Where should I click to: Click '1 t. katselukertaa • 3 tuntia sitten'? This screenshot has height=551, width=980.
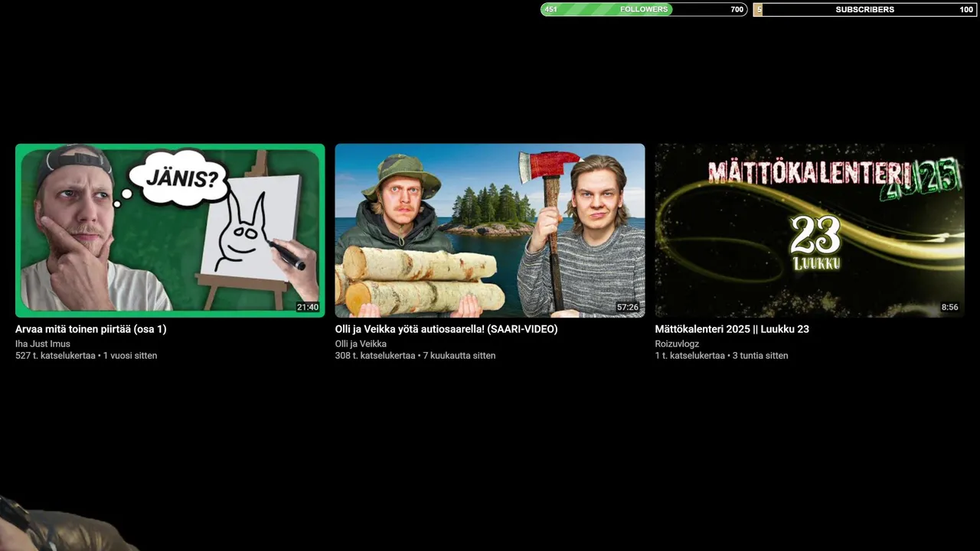[721, 355]
